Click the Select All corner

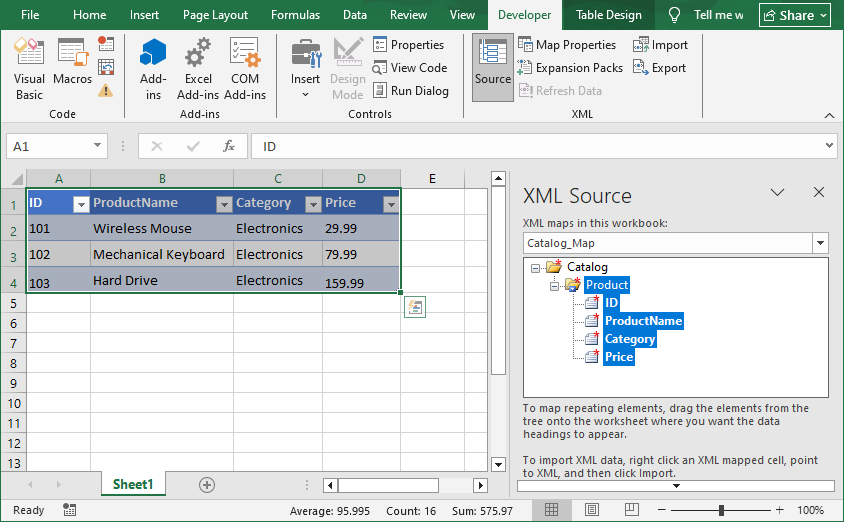pos(15,179)
